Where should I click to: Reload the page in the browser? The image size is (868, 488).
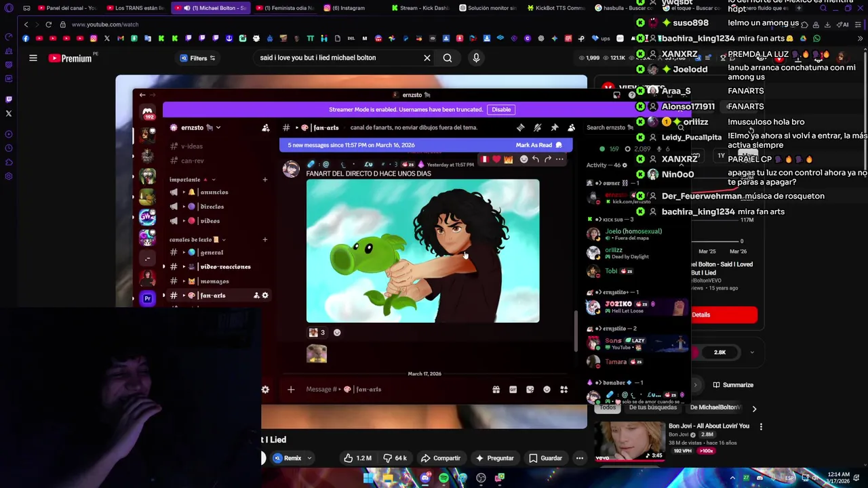[49, 24]
